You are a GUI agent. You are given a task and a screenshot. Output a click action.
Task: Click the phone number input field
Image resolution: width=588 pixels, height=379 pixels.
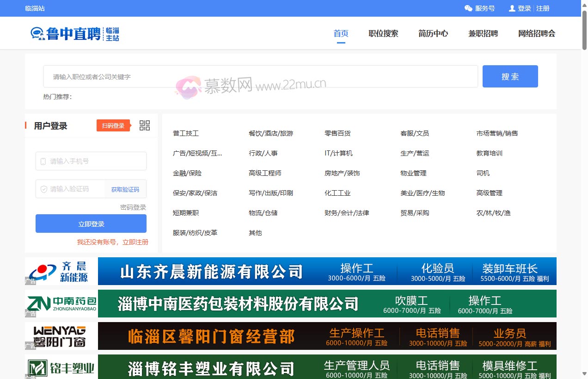(x=91, y=161)
